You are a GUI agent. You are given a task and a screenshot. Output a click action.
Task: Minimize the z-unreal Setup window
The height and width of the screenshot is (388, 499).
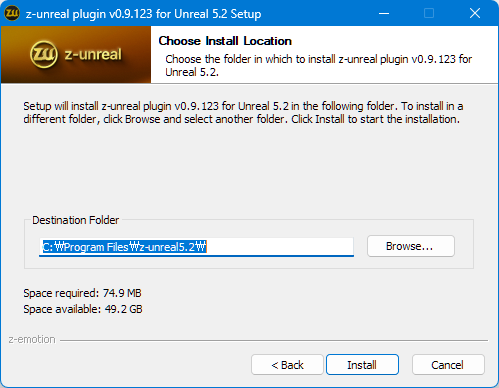(384, 13)
